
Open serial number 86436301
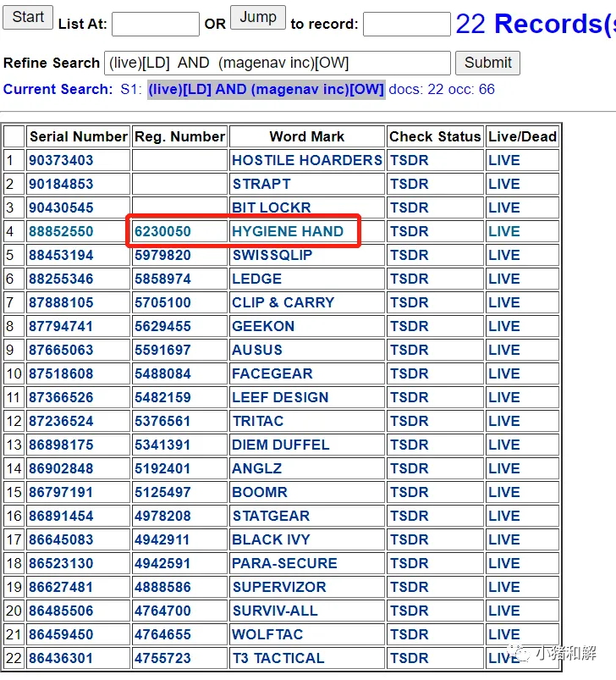[61, 658]
